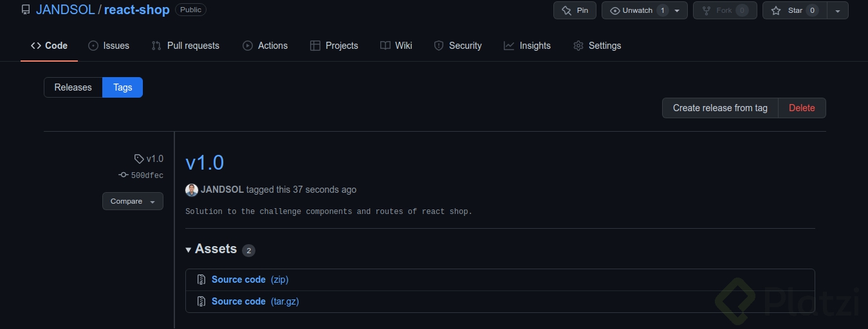This screenshot has width=868, height=329.
Task: Open the v1.0 tag title link
Action: (x=205, y=163)
